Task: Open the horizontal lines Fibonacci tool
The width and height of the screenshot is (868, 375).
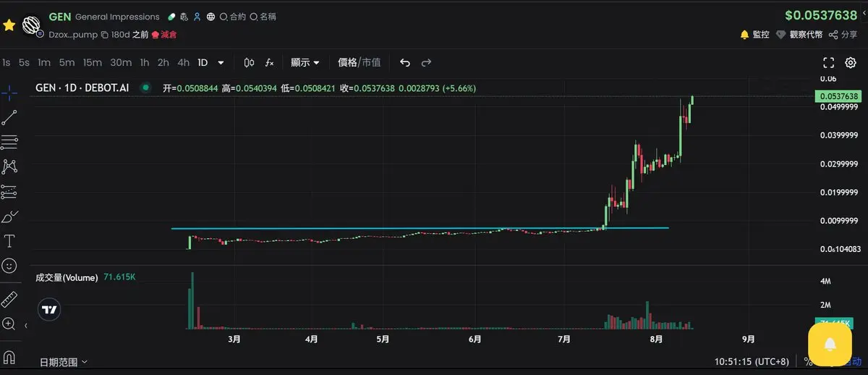Action: 9,141
